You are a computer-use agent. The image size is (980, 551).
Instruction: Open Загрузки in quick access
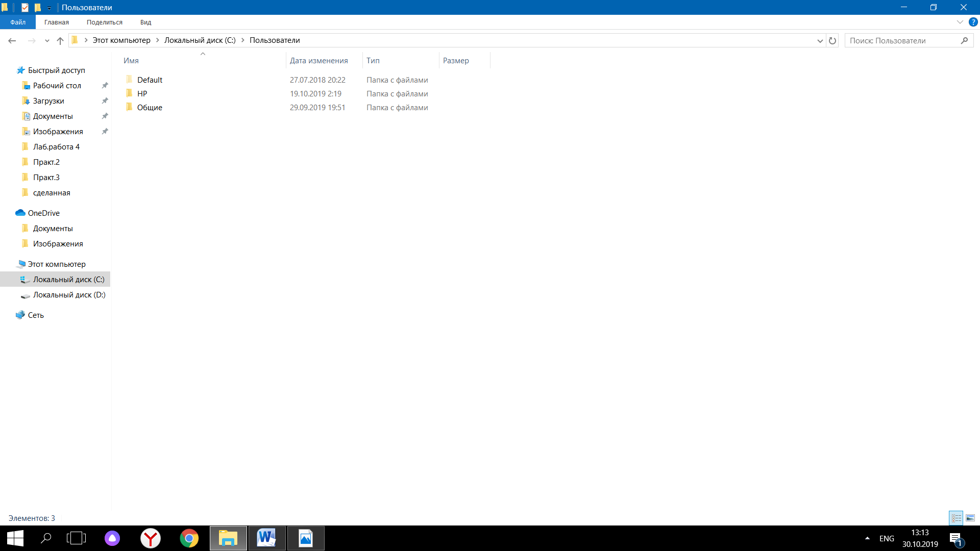pos(48,101)
